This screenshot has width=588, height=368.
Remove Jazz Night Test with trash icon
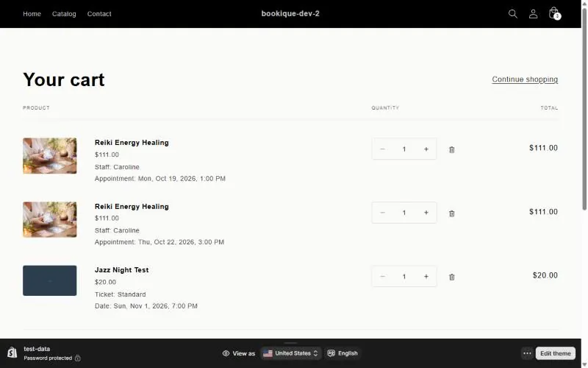point(451,277)
